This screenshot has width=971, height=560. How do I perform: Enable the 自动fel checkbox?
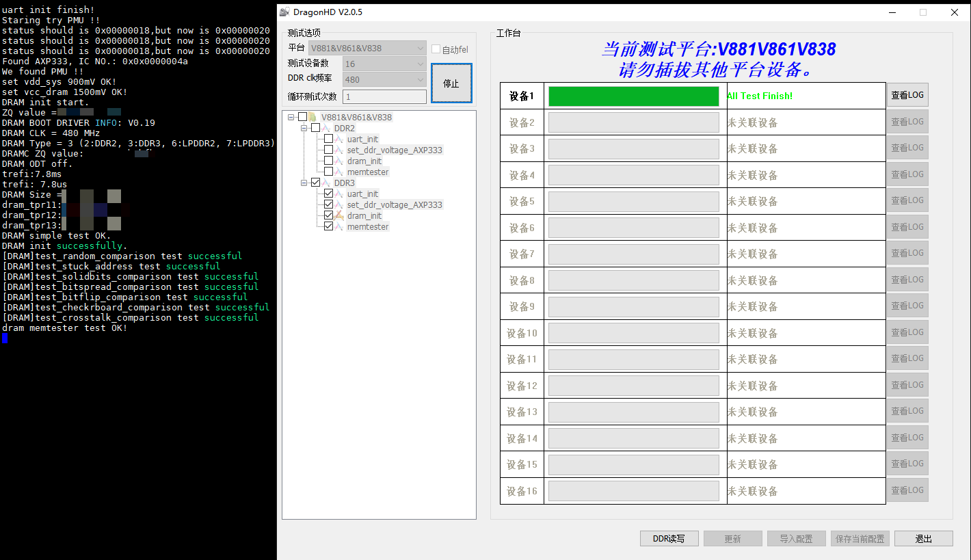click(x=436, y=48)
